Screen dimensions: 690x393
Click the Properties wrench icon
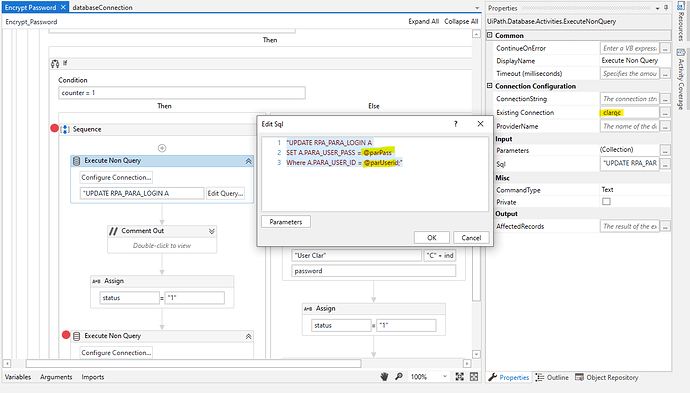[492, 377]
